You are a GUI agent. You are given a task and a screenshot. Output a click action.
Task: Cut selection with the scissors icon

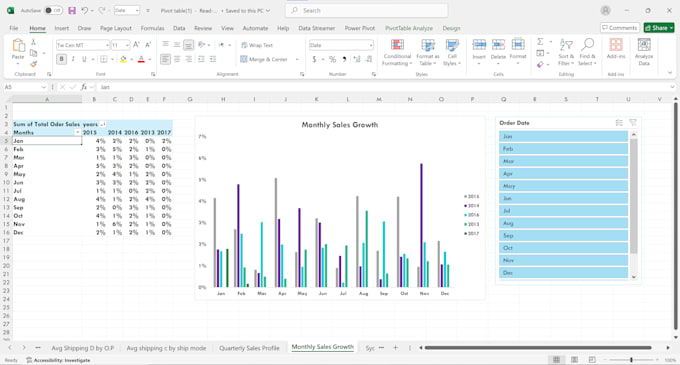[x=33, y=42]
